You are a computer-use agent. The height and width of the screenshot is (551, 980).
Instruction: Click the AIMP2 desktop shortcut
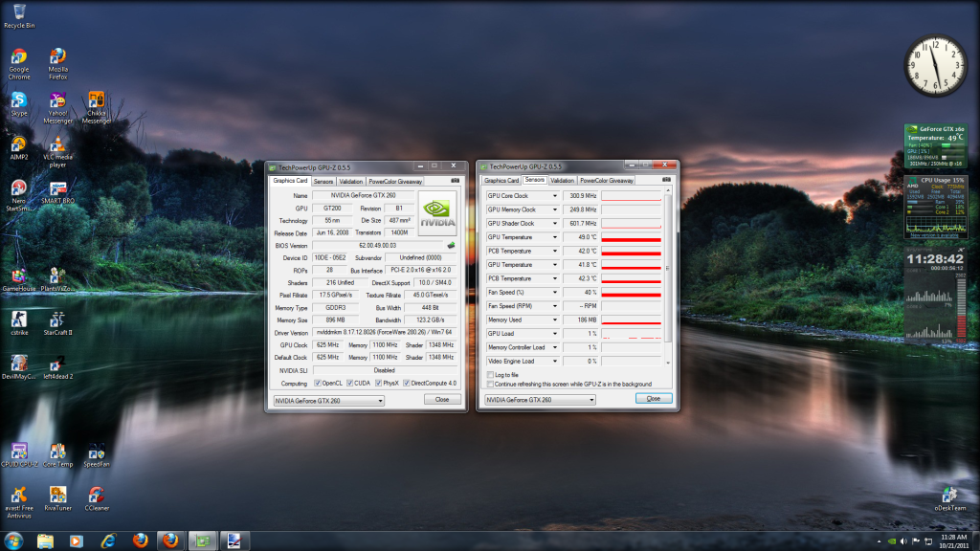point(19,148)
